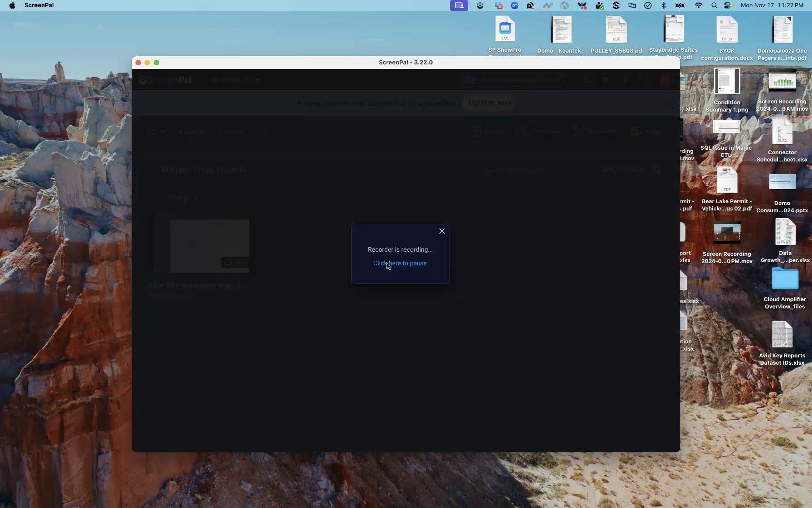Click the screen recording indicator in the menu bar
The image size is (812, 508).
point(458,5)
